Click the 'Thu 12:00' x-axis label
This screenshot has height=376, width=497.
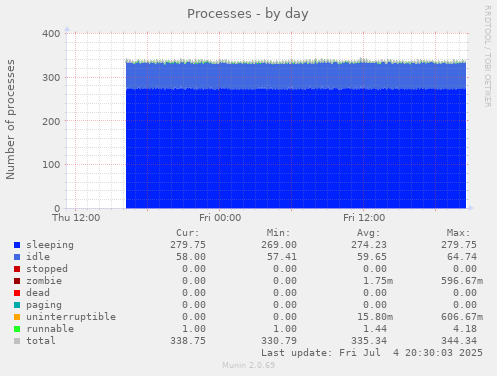coord(76,218)
